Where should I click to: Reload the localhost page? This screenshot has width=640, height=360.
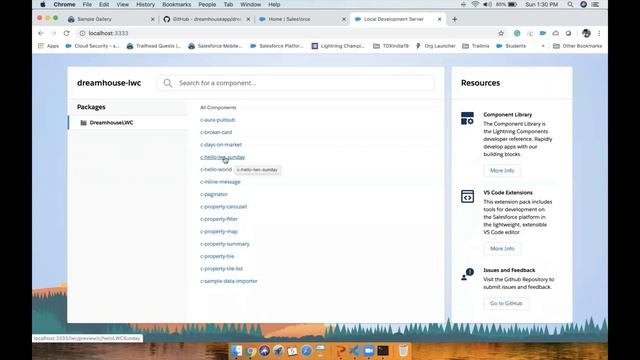pos(67,33)
